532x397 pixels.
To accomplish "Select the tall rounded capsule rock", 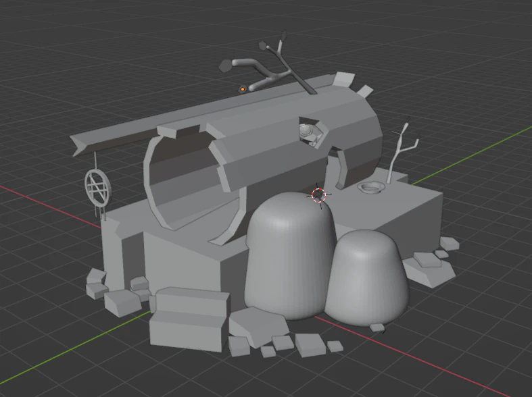I will pyautogui.click(x=289, y=256).
